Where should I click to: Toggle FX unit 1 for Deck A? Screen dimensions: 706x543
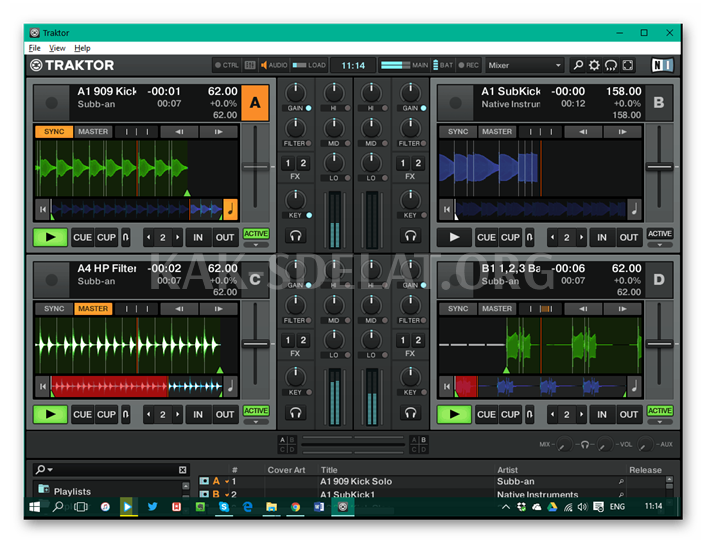click(x=288, y=163)
